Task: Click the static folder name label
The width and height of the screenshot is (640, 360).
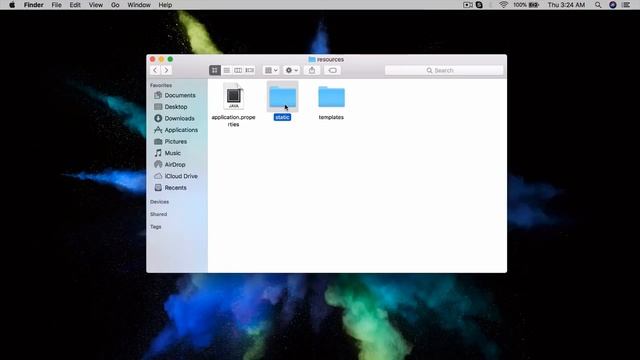Action: tap(282, 117)
